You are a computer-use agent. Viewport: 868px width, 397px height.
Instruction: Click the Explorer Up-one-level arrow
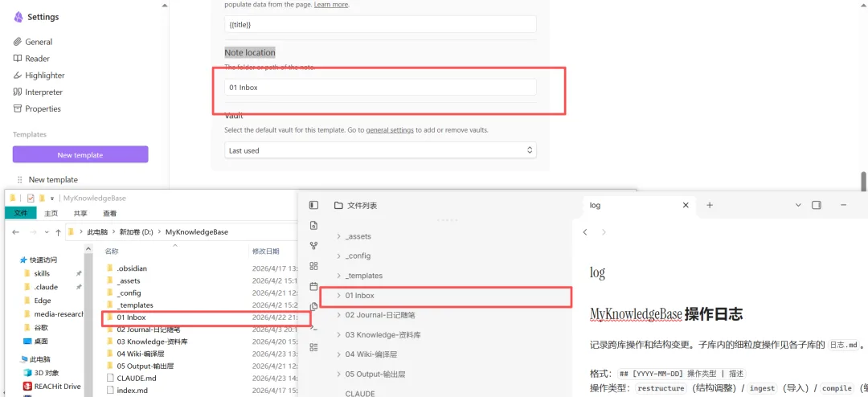click(x=58, y=232)
